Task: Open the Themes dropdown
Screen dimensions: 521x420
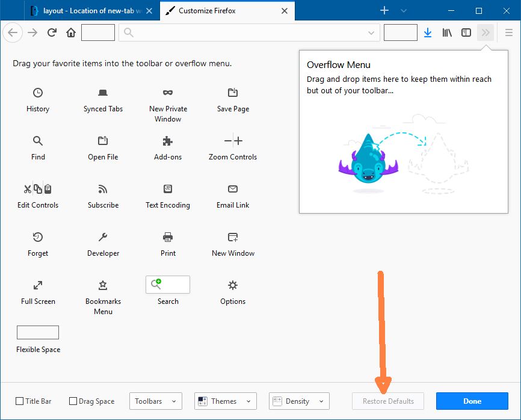Action: click(x=225, y=401)
